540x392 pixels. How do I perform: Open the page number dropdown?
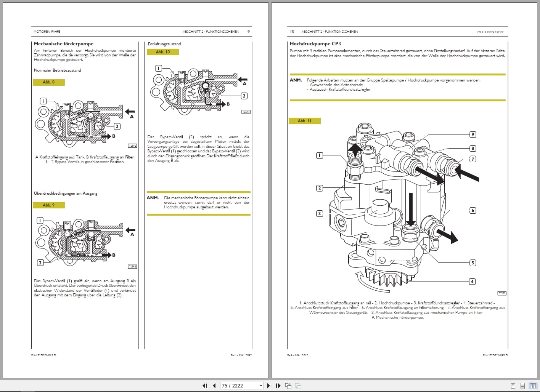pyautogui.click(x=260, y=386)
